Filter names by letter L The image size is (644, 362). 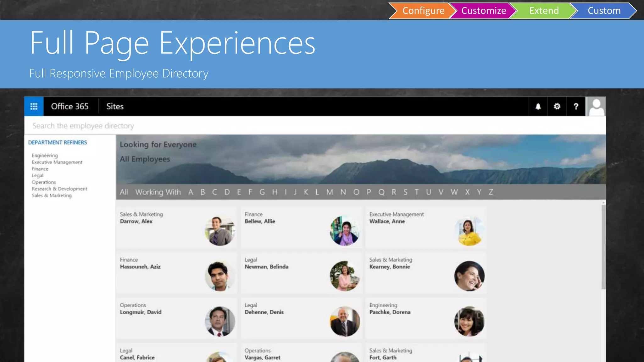(317, 192)
